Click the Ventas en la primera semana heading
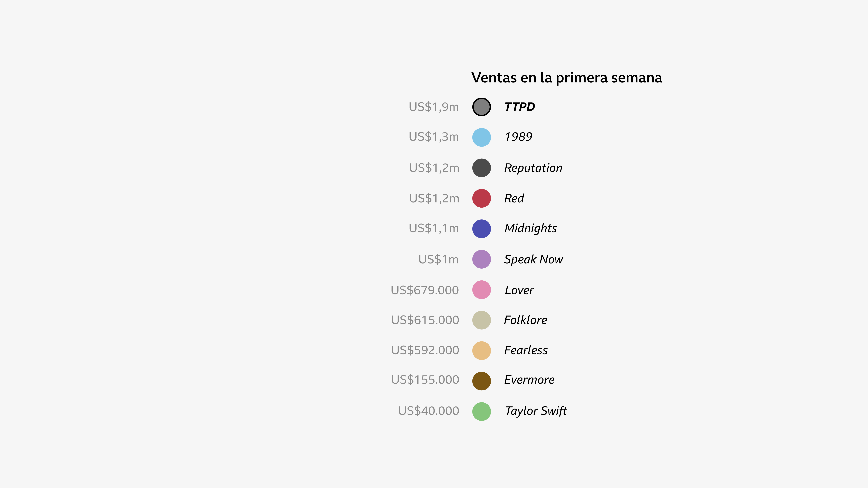 (567, 77)
